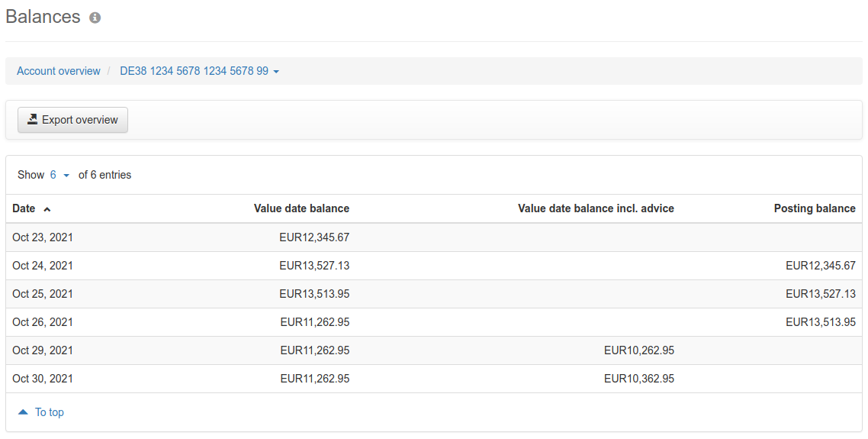Image resolution: width=868 pixels, height=439 pixels.
Task: Click Value date balance incl. advice header
Action: pos(596,208)
